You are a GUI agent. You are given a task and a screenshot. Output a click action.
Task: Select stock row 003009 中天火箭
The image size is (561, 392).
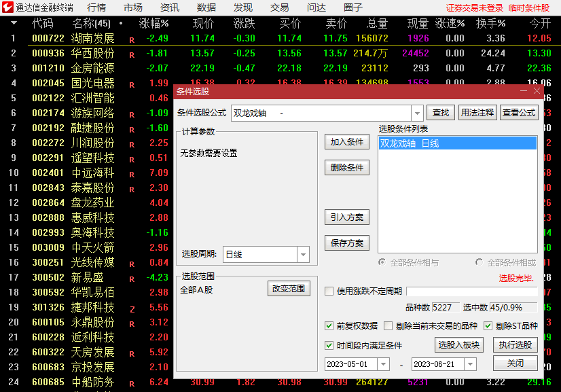[88, 247]
